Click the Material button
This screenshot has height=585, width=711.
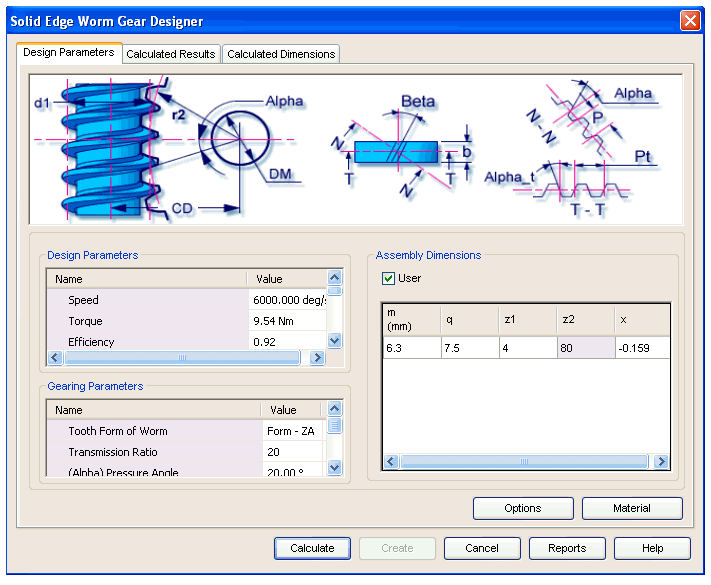coord(632,508)
